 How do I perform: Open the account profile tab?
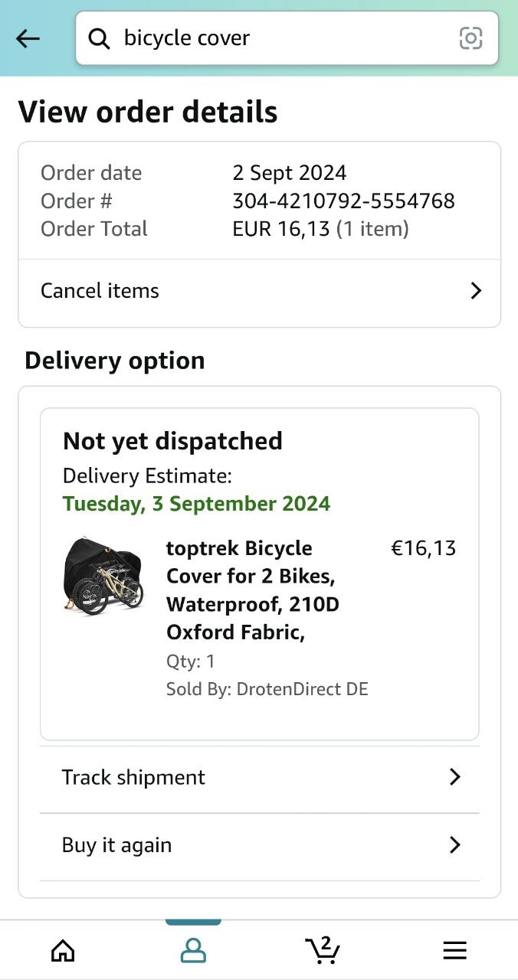[x=193, y=950]
